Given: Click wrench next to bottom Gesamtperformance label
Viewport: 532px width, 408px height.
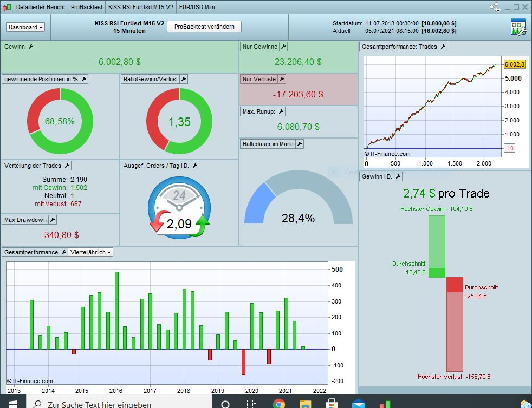Looking at the screenshot, I should [64, 252].
